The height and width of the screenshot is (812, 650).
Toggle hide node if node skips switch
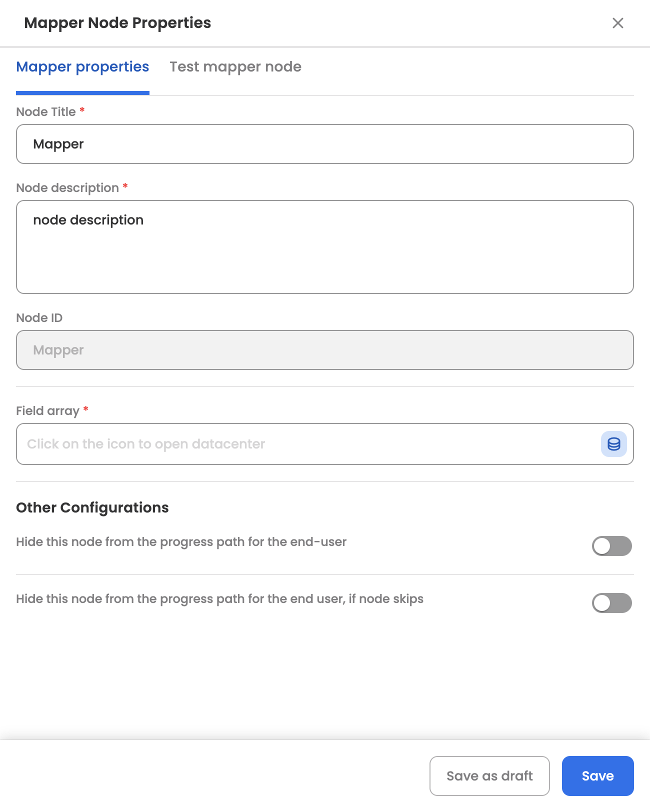coord(612,603)
